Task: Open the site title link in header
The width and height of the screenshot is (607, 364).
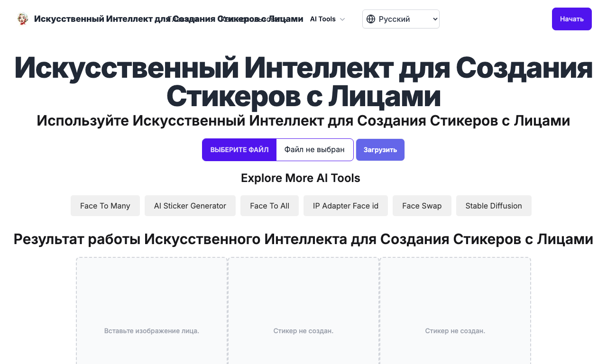Action: [x=168, y=19]
